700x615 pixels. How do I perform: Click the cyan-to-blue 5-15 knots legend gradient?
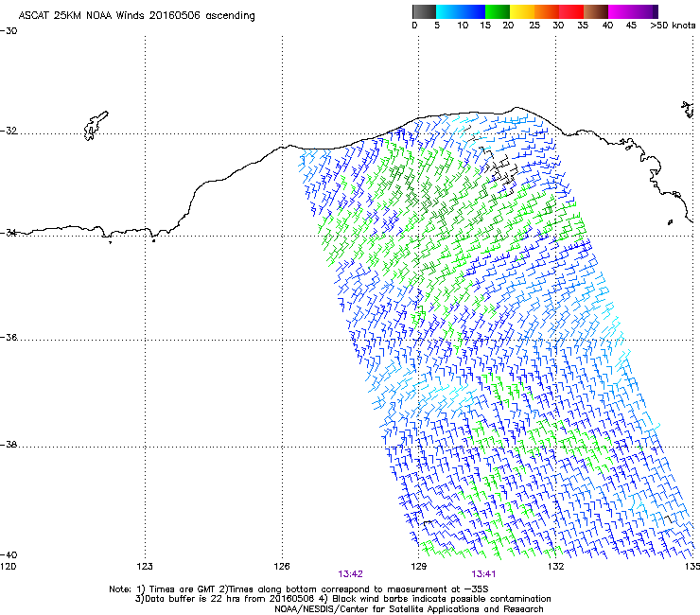[x=461, y=11]
